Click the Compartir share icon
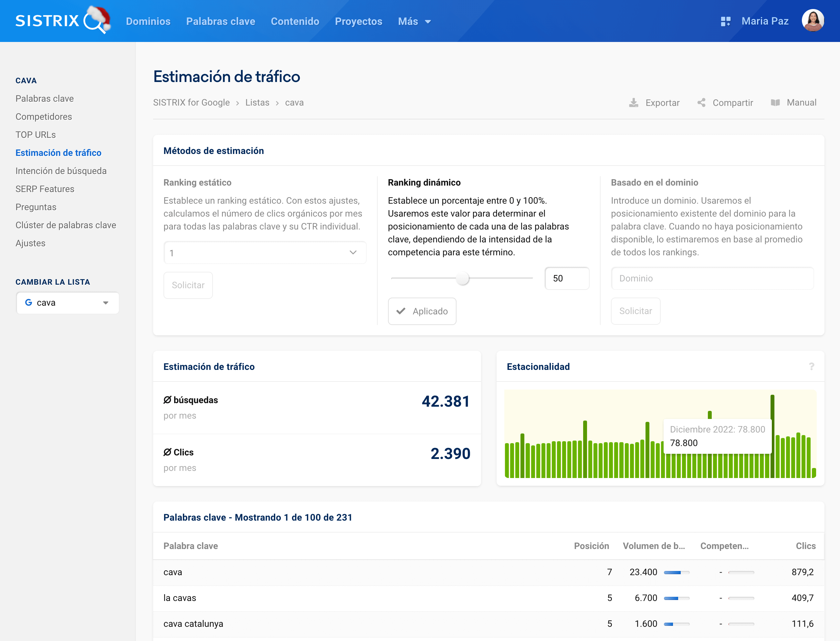This screenshot has width=840, height=641. (701, 103)
